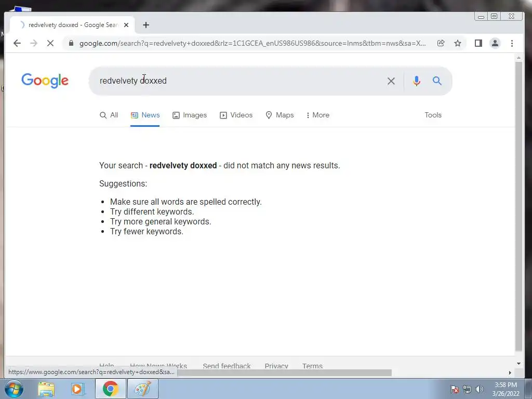The image size is (532, 399).
Task: Stop the page loading with X button
Action: pos(50,43)
